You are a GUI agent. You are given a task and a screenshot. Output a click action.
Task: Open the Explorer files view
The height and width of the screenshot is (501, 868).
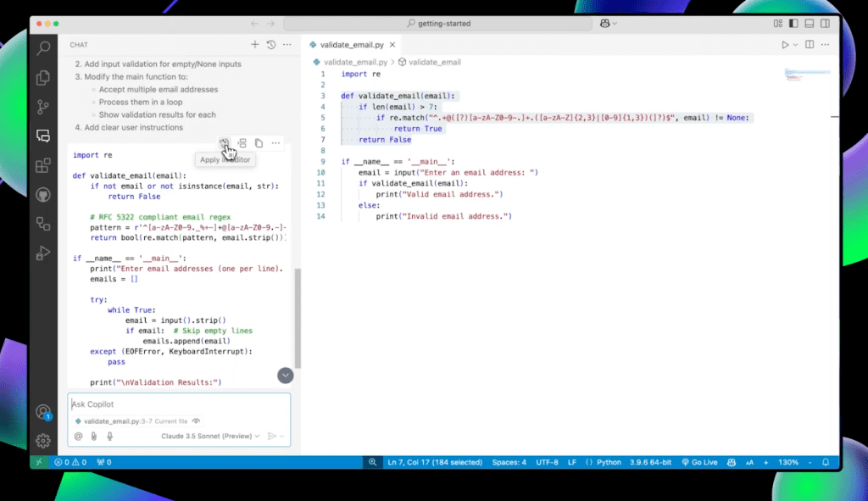pyautogui.click(x=43, y=77)
